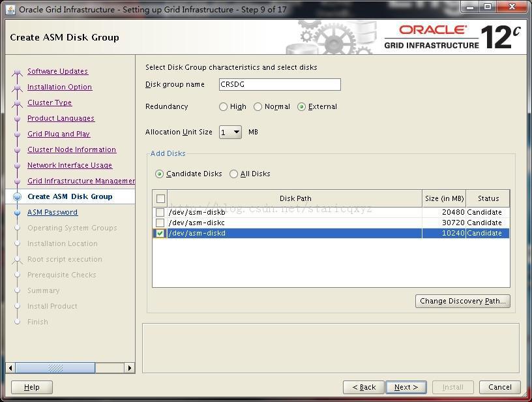The width and height of the screenshot is (532, 402).
Task: Click the Back button
Action: coord(364,387)
